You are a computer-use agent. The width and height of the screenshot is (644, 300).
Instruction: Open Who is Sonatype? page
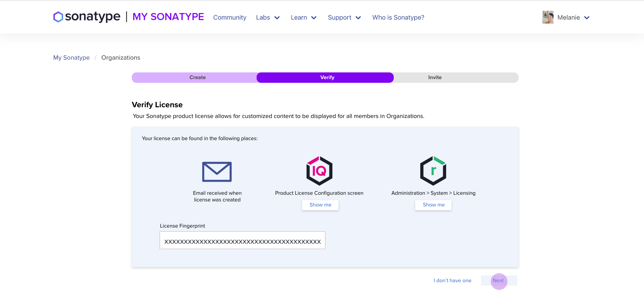click(398, 17)
